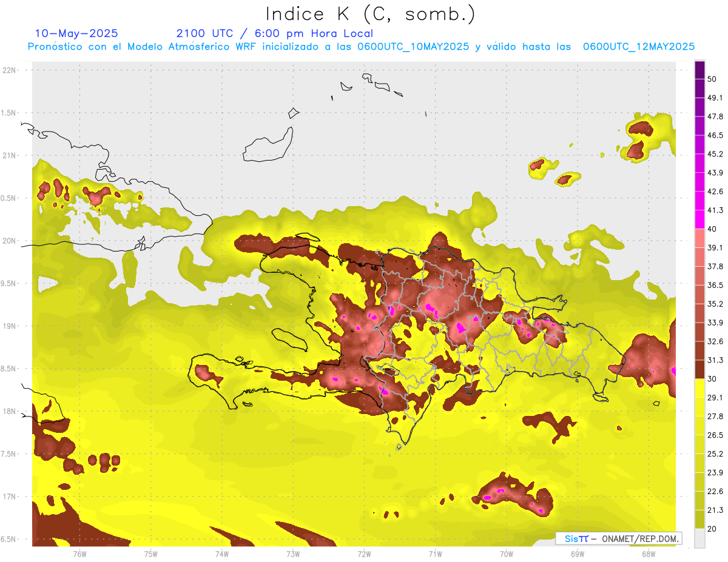The image size is (728, 562).
Task: Click the color scale value "32.6"
Action: pos(715,342)
